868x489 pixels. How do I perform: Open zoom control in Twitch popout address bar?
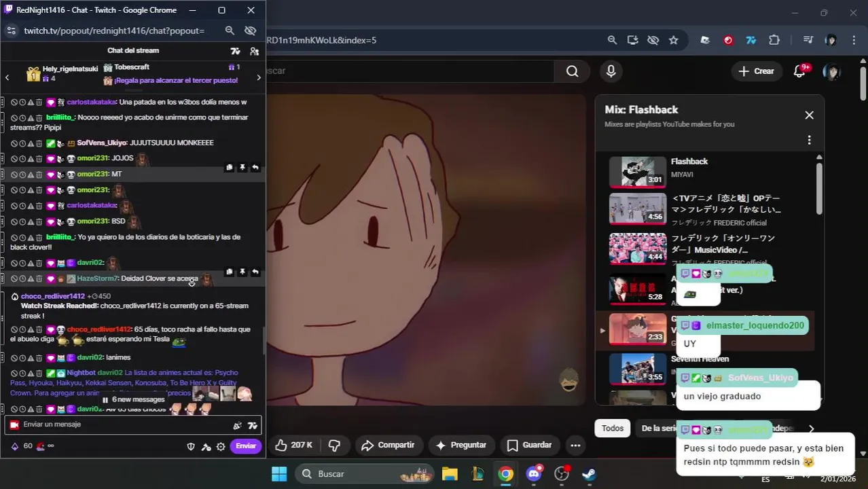coord(230,31)
